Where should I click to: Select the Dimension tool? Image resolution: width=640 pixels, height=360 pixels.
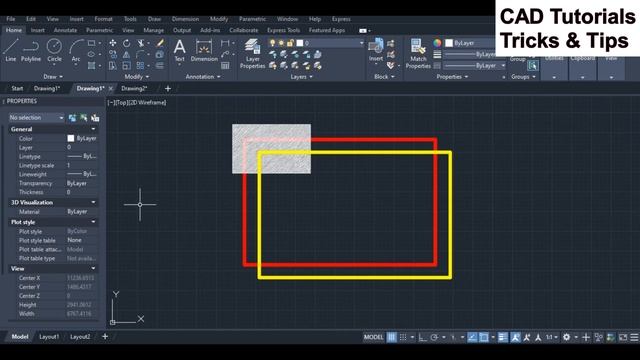click(x=204, y=50)
